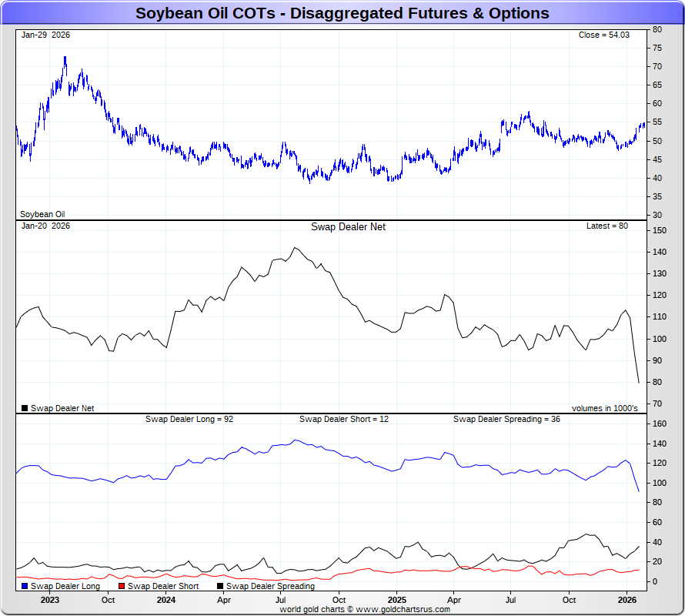Image resolution: width=685 pixels, height=616 pixels.
Task: Click the Jan-29 2026 date label
Action: pos(45,35)
